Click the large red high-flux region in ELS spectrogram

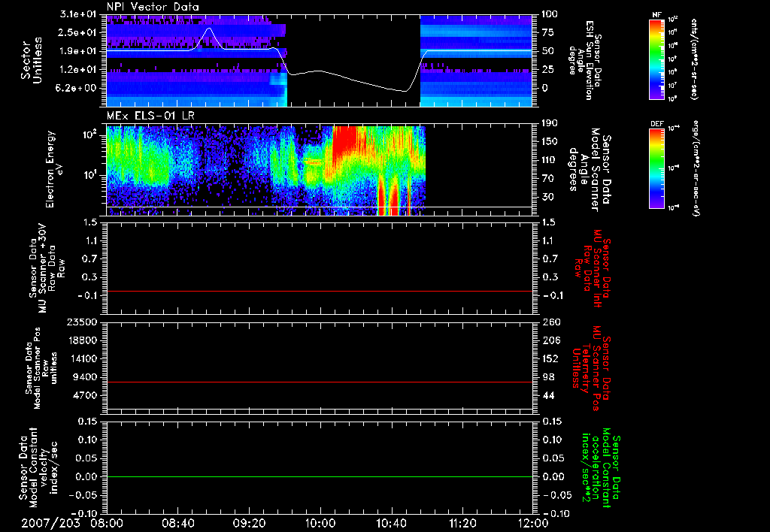click(346, 140)
